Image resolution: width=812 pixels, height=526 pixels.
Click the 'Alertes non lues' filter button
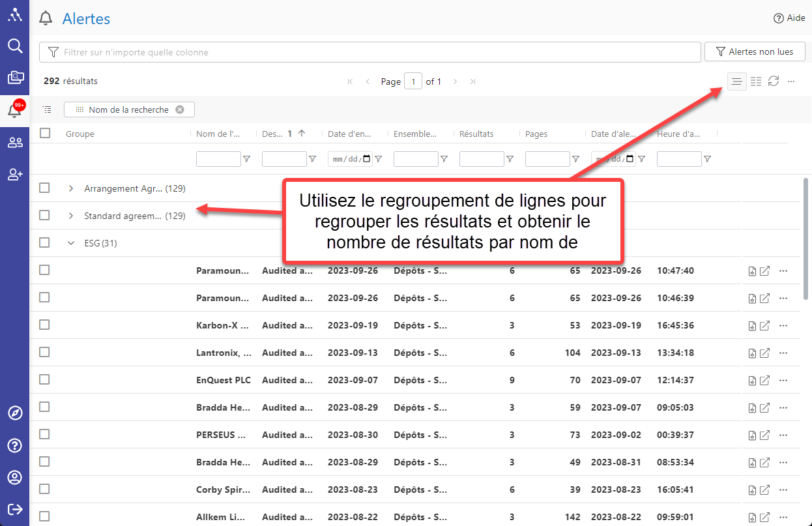point(755,52)
